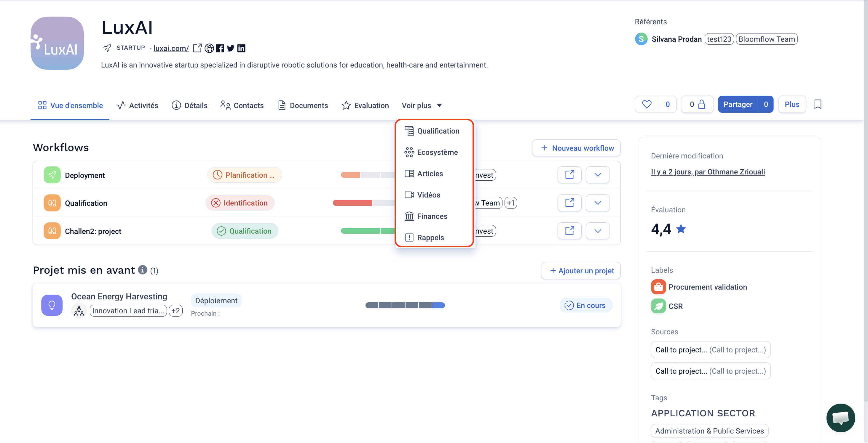Switch to the Contacts tab
This screenshot has width=868, height=443.
pyautogui.click(x=242, y=105)
